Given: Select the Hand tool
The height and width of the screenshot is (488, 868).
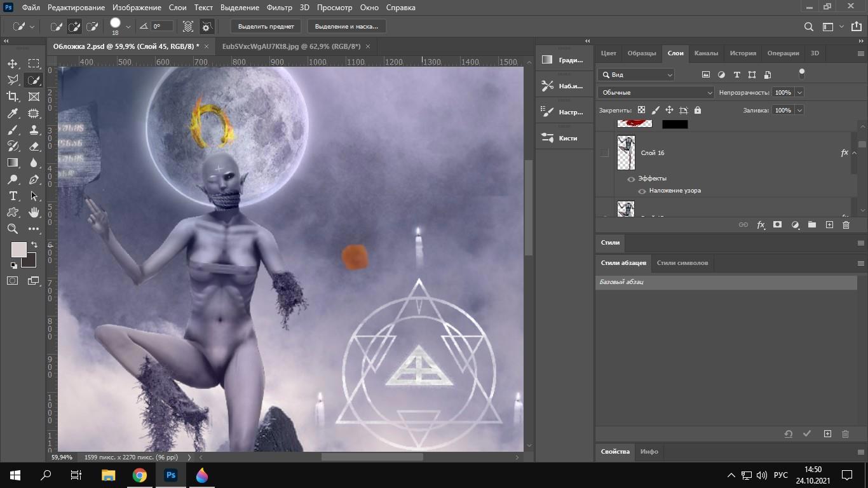Looking at the screenshot, I should coord(34,212).
